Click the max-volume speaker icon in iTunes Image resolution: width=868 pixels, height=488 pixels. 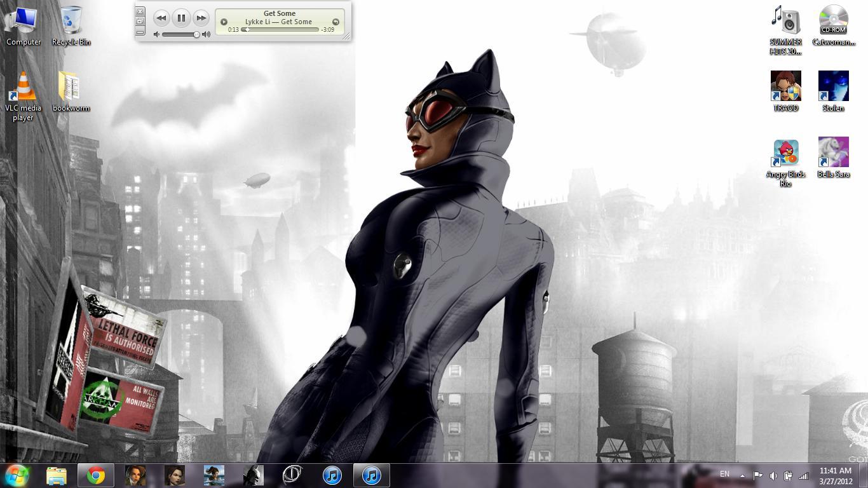206,34
